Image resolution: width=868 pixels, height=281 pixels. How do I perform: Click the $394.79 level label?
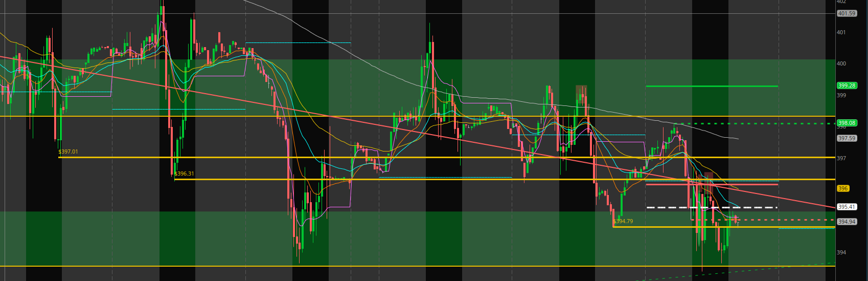pos(623,222)
